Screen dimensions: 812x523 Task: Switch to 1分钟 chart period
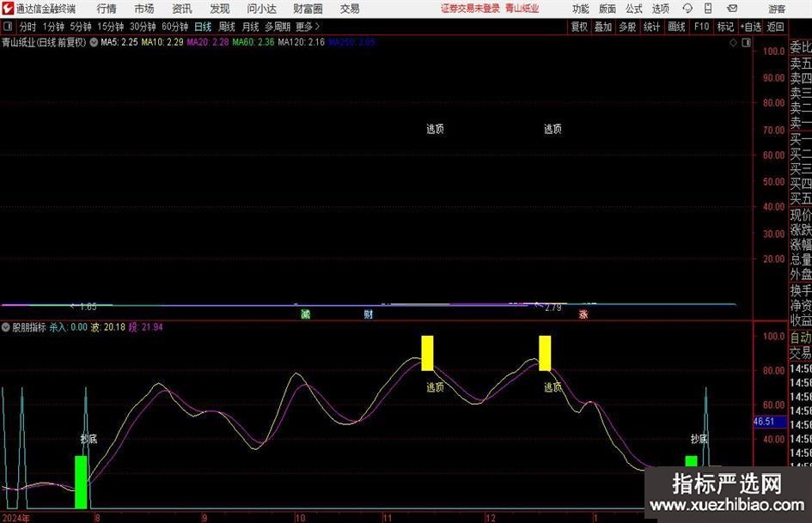coord(53,27)
